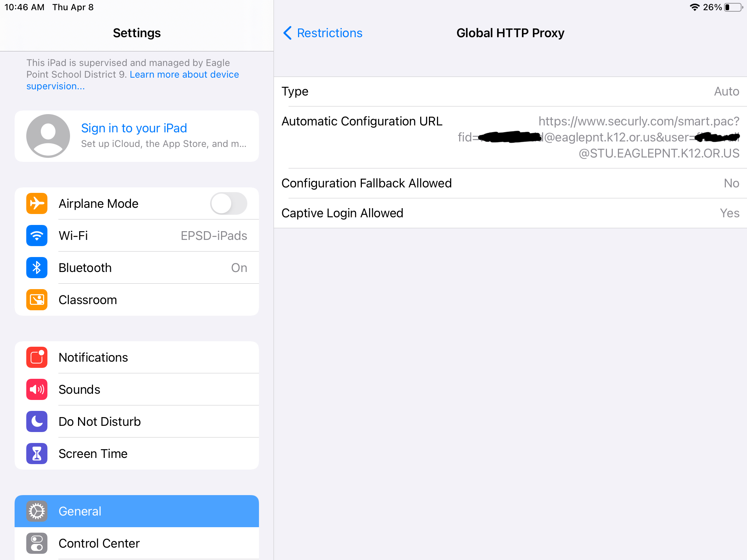747x560 pixels.
Task: Toggle Airplane Mode on
Action: [x=228, y=203]
